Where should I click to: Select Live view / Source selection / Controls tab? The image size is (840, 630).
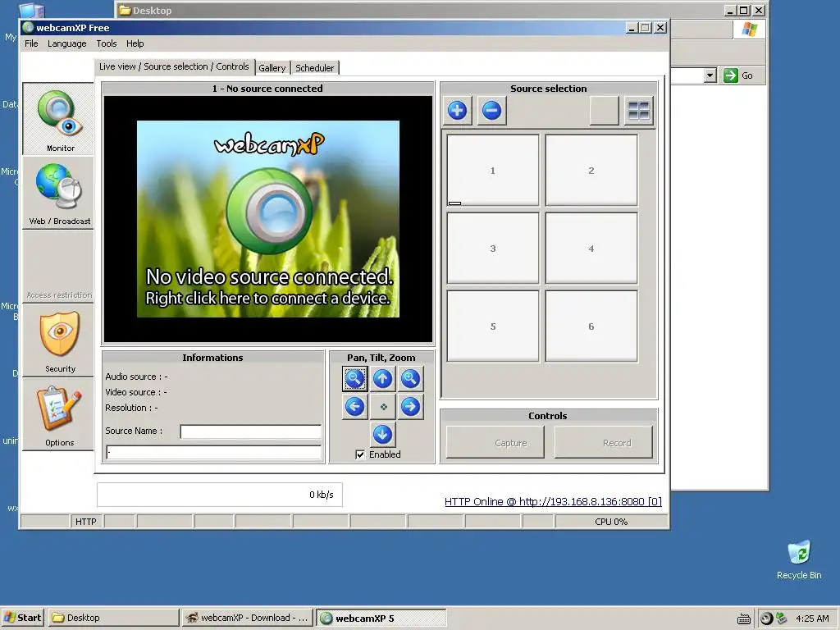pyautogui.click(x=174, y=66)
